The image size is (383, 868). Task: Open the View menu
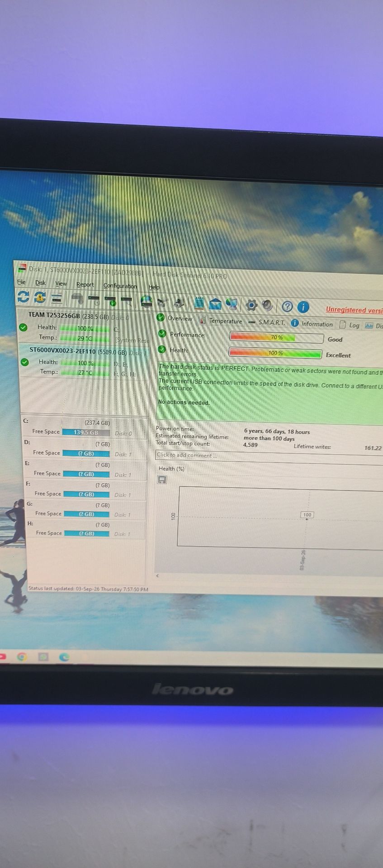point(61,284)
